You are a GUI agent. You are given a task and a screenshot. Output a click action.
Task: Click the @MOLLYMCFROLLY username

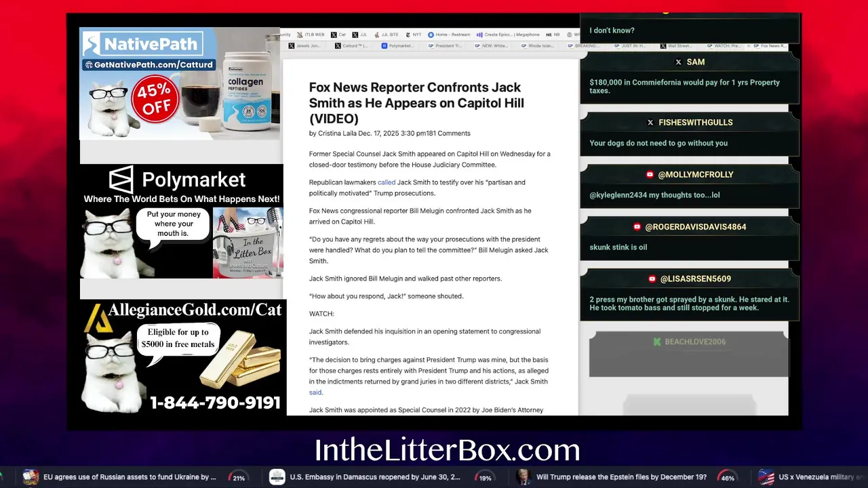[696, 175]
